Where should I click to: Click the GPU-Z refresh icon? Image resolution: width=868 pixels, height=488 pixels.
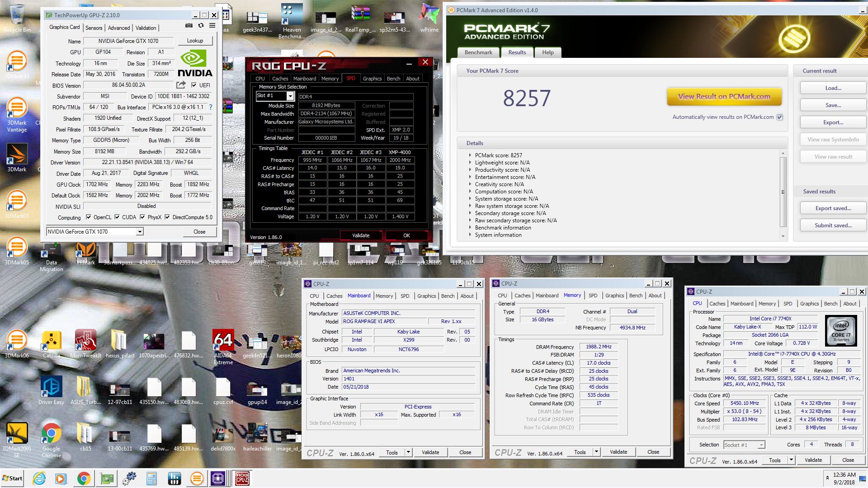201,26
